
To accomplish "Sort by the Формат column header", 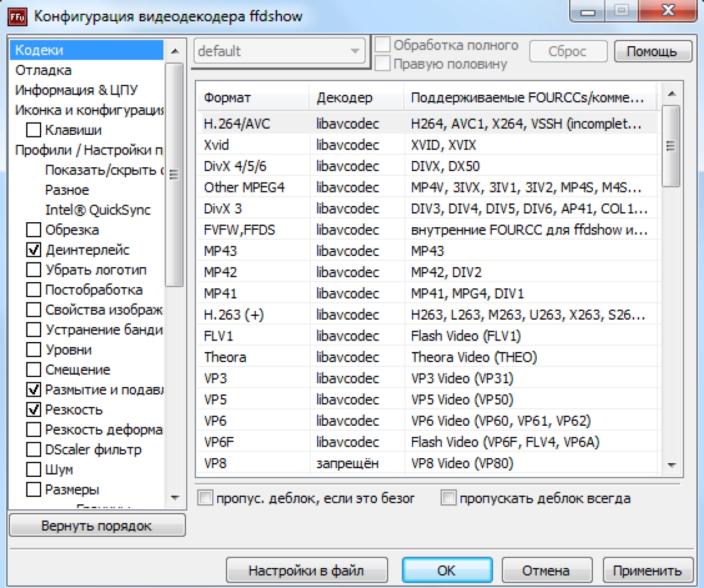I will point(252,97).
